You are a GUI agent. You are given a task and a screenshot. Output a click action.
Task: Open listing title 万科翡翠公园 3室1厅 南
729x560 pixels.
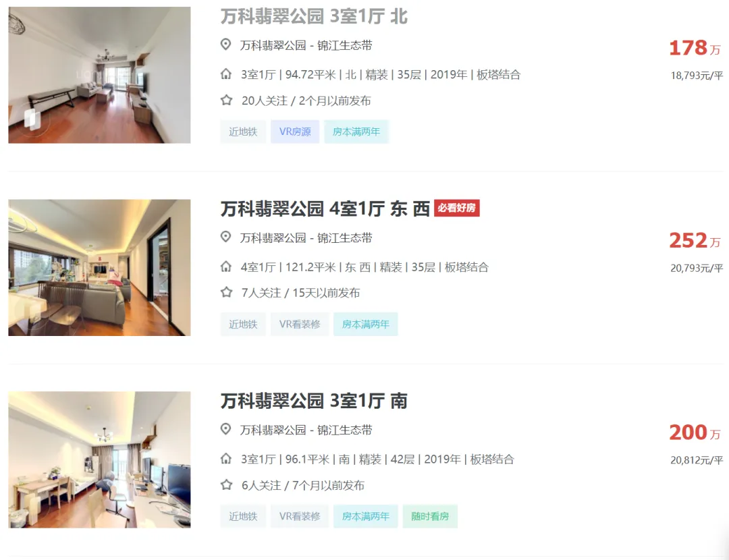tap(314, 401)
